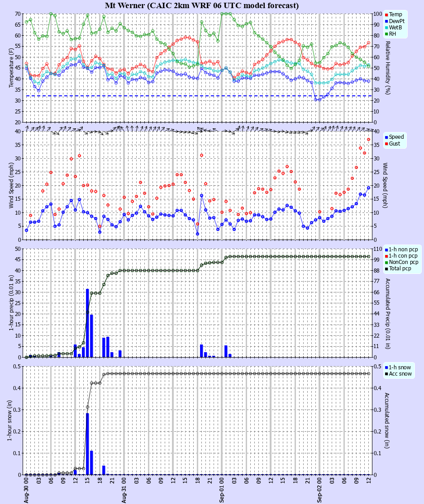Click the '1-hour precip (0.01 in)' axis title

[11, 303]
